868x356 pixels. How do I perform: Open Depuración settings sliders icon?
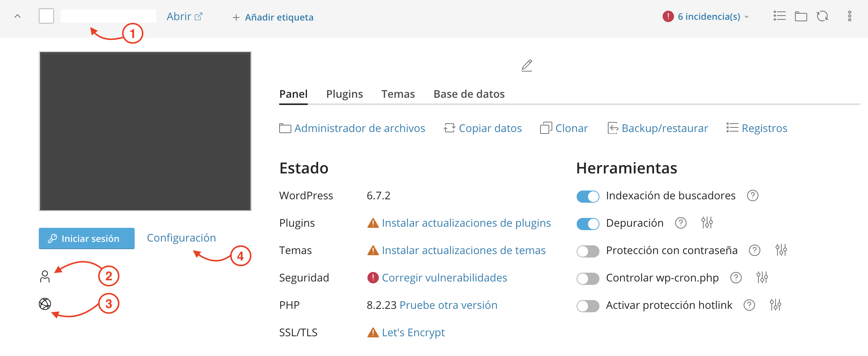707,222
